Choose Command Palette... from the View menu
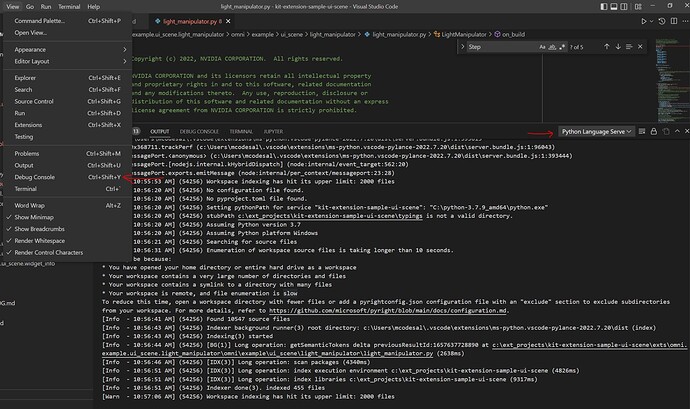The height and width of the screenshot is (409, 690). pyautogui.click(x=67, y=21)
